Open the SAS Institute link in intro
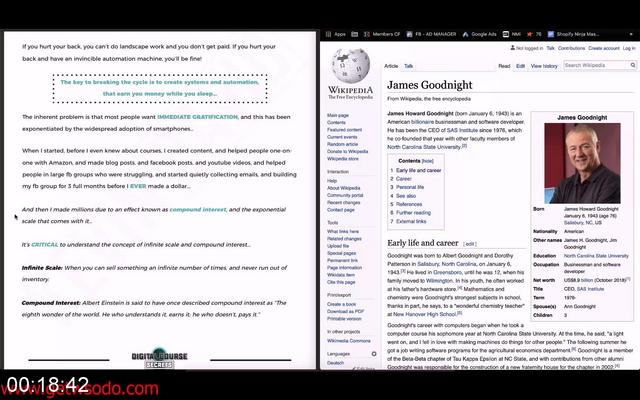640x400 pixels. pos(462,131)
